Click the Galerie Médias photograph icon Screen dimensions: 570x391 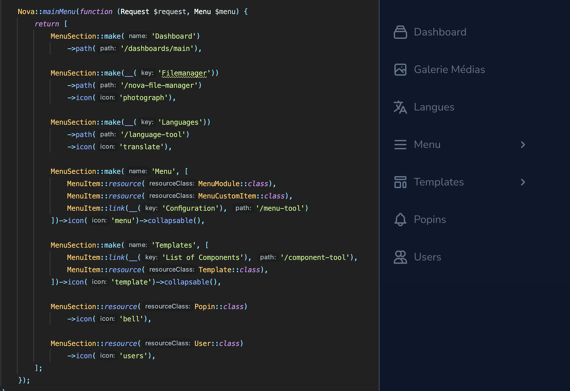click(x=400, y=69)
